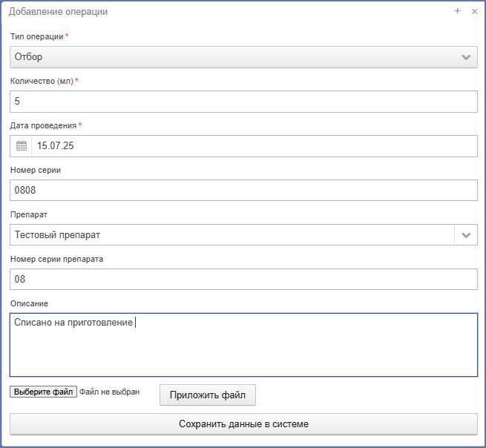This screenshot has height=448, width=486.
Task: Click inside the Описание text area
Action: pos(243,345)
